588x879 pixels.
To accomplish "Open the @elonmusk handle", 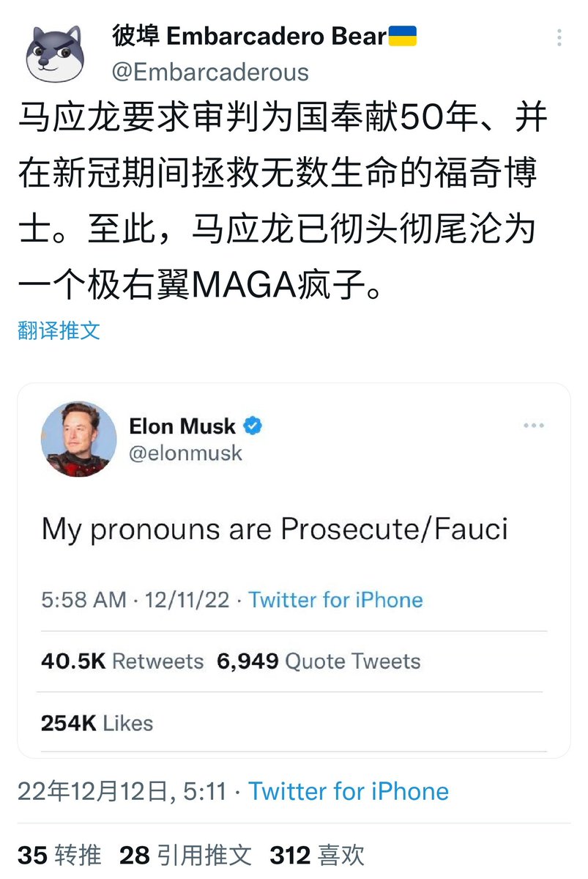I will pos(185,453).
